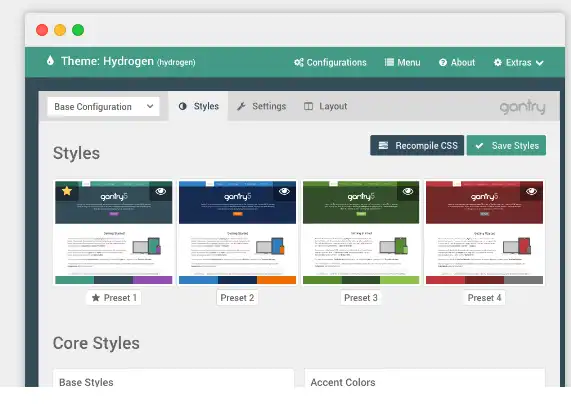571x407 pixels.
Task: Click the About question mark icon
Action: (443, 63)
